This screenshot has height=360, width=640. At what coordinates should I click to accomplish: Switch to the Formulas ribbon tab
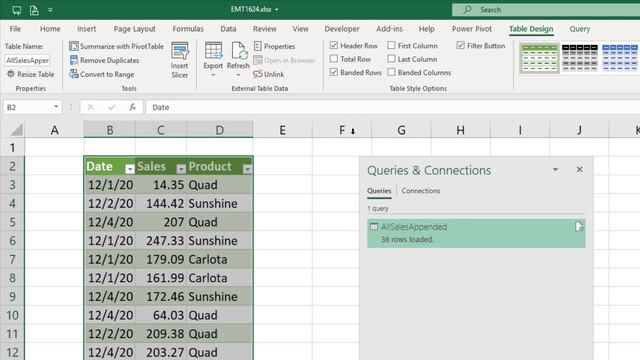pos(188,29)
